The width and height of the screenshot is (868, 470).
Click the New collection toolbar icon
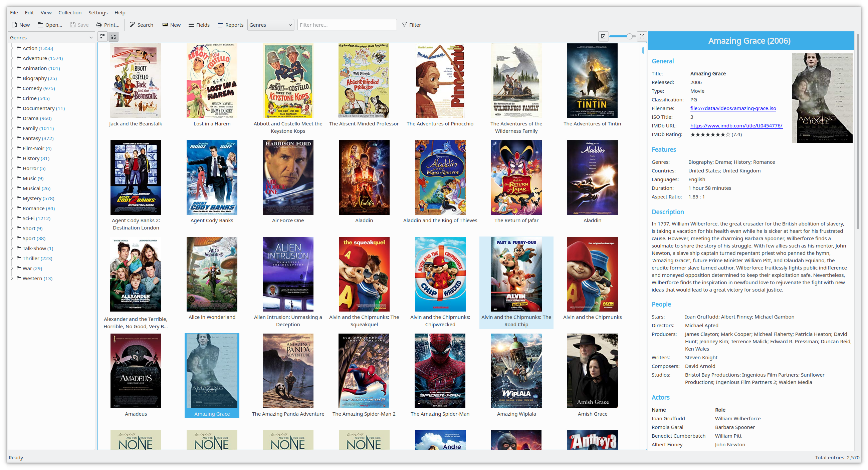[21, 25]
